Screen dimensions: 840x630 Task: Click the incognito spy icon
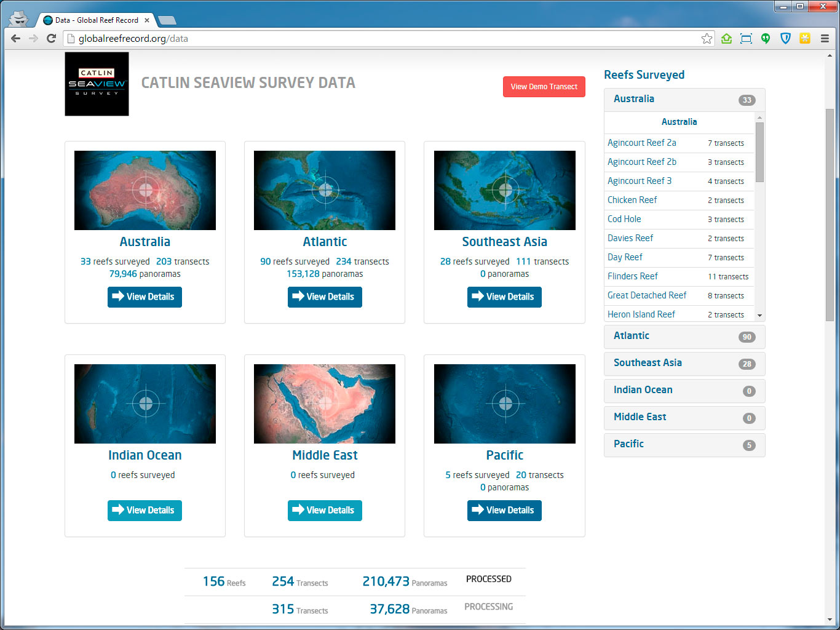pyautogui.click(x=19, y=18)
